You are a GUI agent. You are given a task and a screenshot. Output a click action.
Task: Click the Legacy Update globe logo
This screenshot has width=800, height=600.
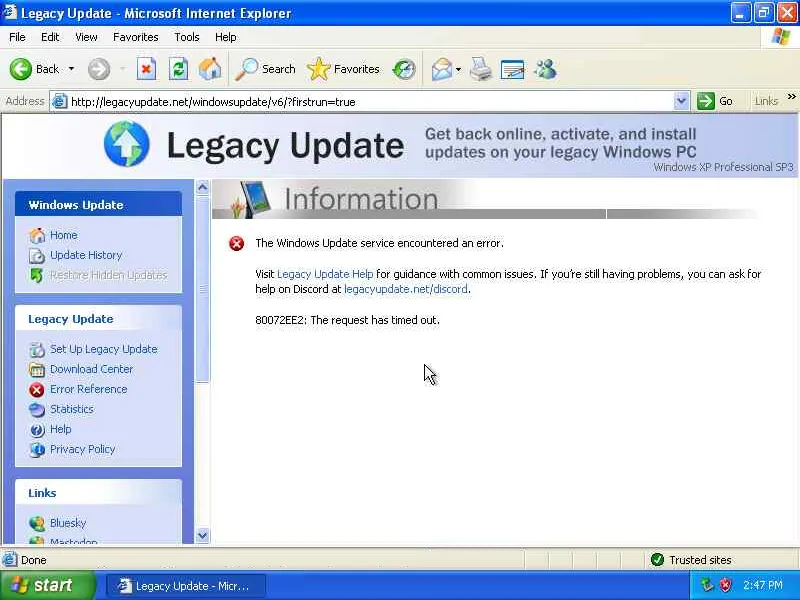click(127, 144)
